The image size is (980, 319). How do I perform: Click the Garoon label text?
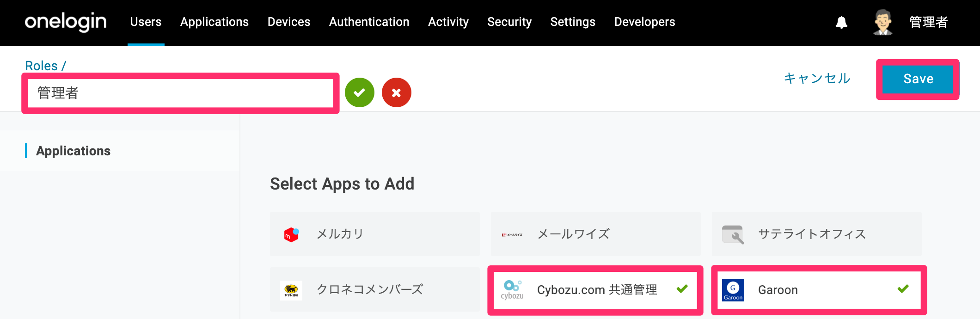click(778, 290)
